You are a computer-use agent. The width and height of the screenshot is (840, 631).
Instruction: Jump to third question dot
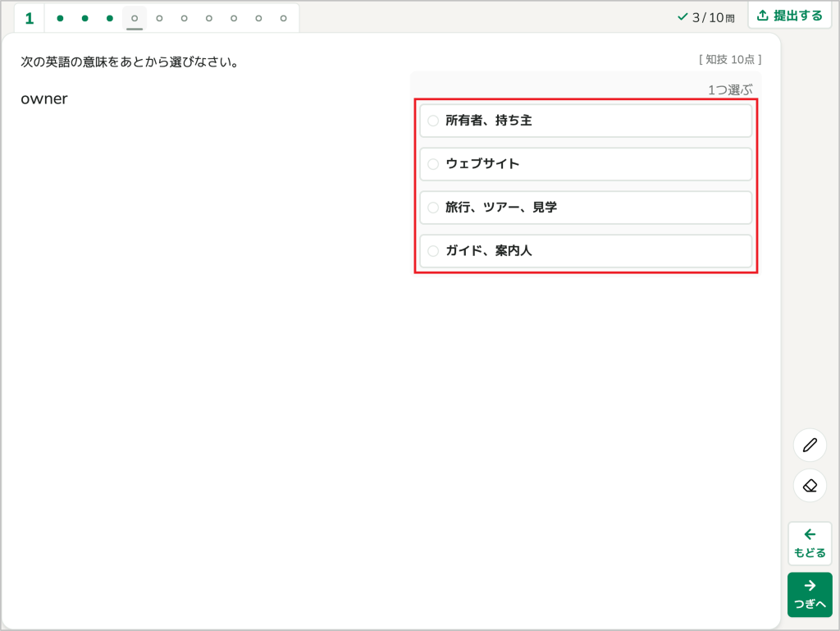pyautogui.click(x=110, y=18)
